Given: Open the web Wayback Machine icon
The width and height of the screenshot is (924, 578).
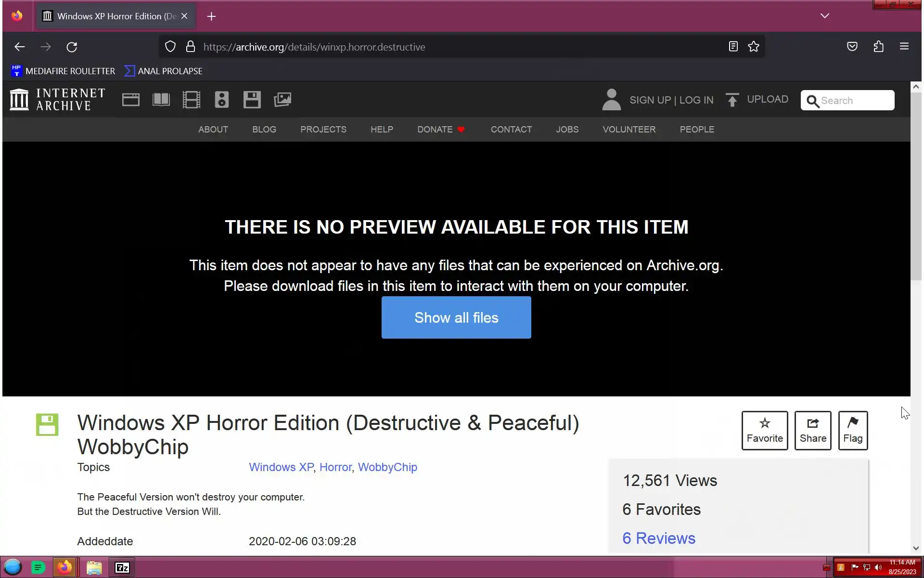Looking at the screenshot, I should tap(130, 100).
